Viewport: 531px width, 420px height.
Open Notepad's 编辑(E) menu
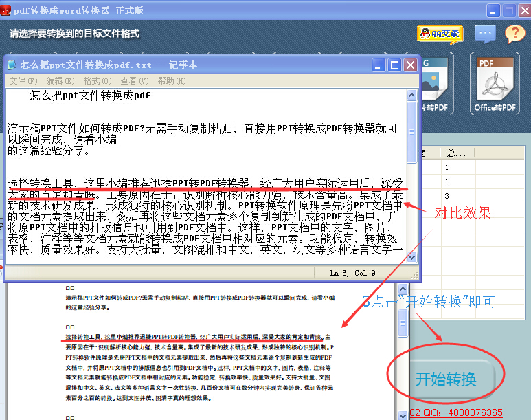pos(60,81)
